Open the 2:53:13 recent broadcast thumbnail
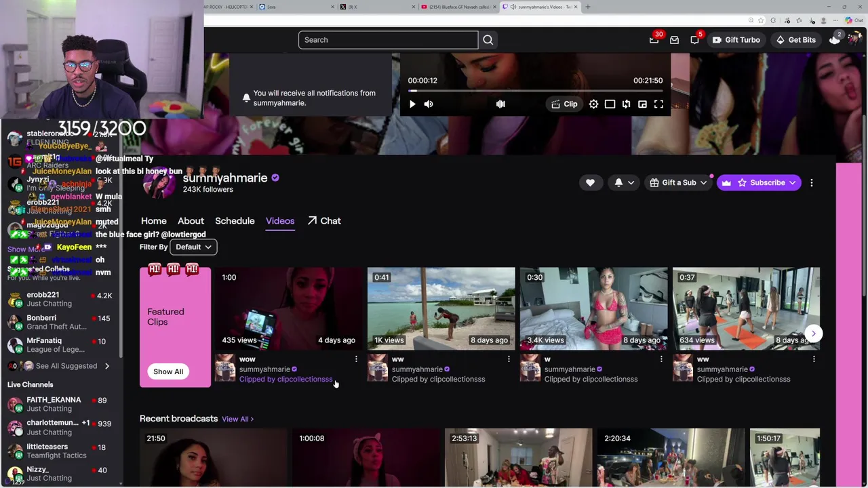 coord(519,457)
